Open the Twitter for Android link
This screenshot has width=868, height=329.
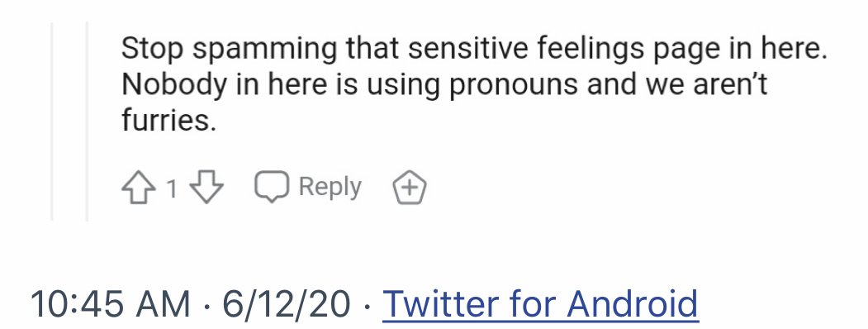(540, 303)
